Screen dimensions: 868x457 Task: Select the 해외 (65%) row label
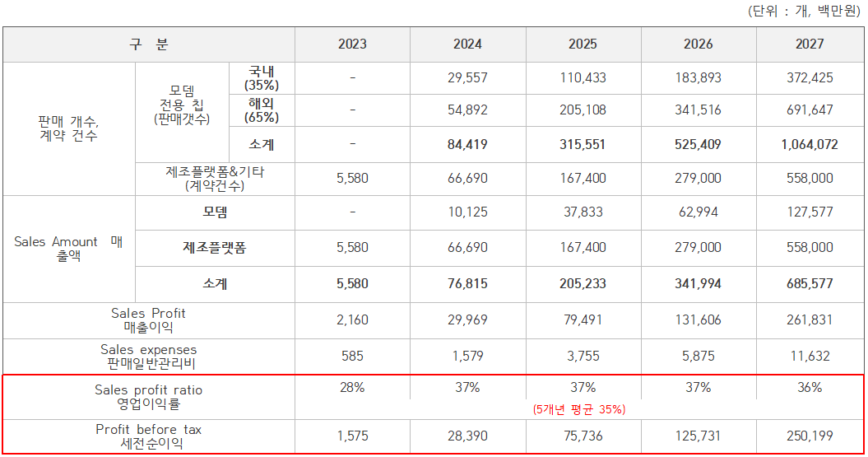click(262, 110)
